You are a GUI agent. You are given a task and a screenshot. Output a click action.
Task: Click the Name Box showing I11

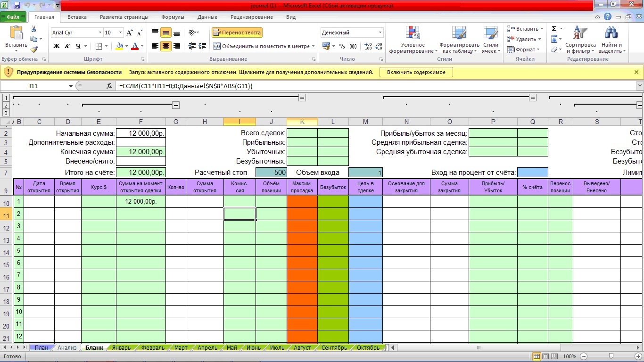pyautogui.click(x=34, y=86)
